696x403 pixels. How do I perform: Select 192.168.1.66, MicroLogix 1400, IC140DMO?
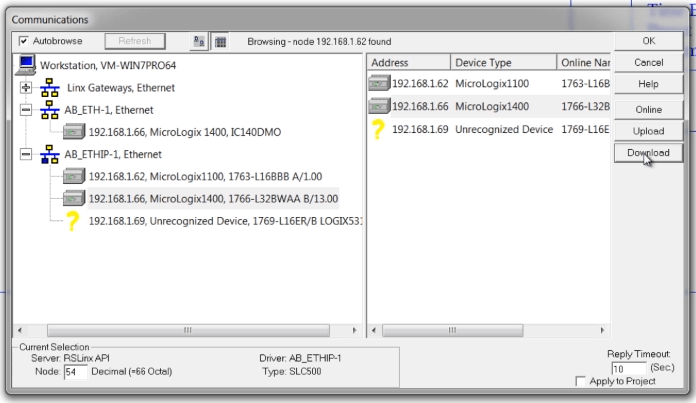(185, 132)
